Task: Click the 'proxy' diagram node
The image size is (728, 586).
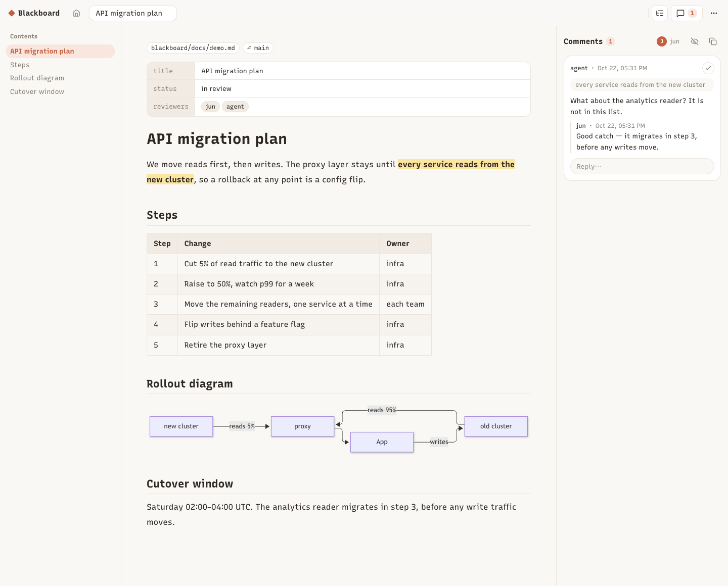Action: click(302, 426)
